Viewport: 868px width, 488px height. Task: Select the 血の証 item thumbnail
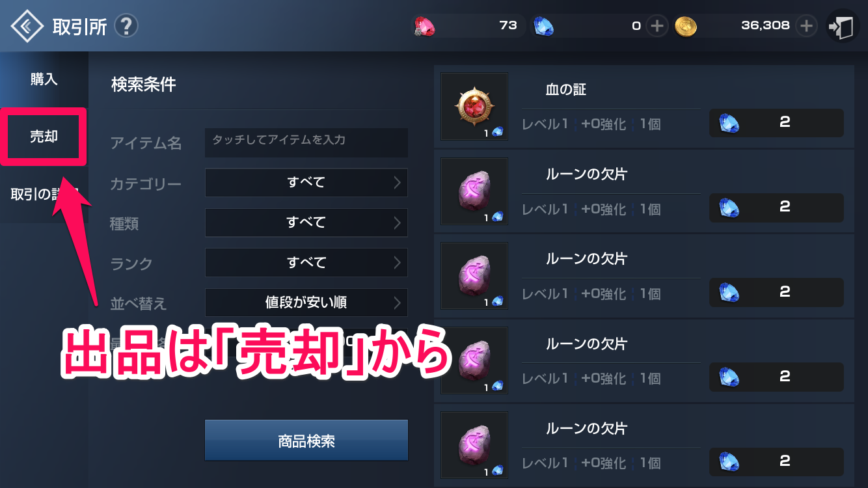[x=474, y=107]
